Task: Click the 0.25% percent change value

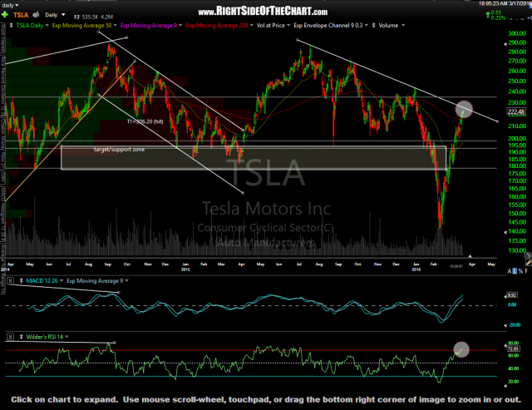Action: click(x=498, y=17)
